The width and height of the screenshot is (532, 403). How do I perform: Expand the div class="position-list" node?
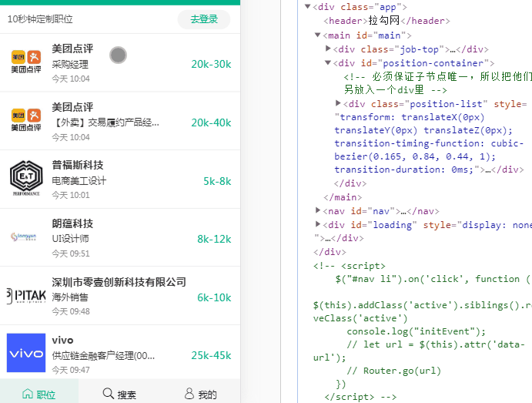338,103
